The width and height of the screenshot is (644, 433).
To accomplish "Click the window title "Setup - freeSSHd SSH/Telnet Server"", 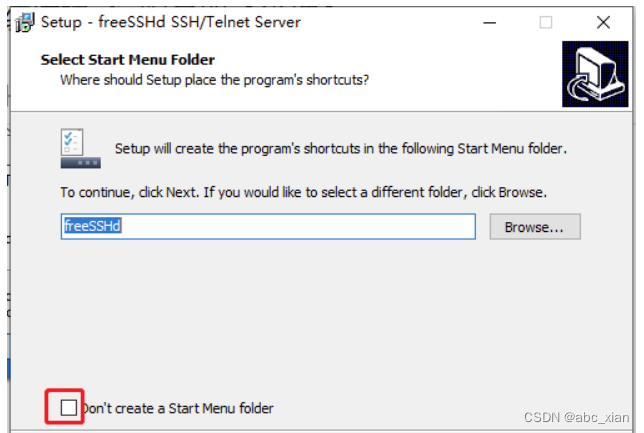I will click(x=170, y=22).
